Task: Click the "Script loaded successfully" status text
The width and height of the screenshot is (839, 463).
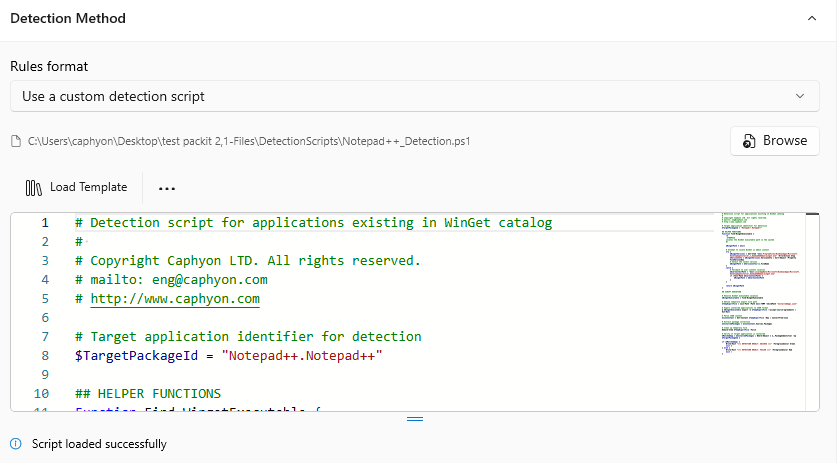Action: 99,444
